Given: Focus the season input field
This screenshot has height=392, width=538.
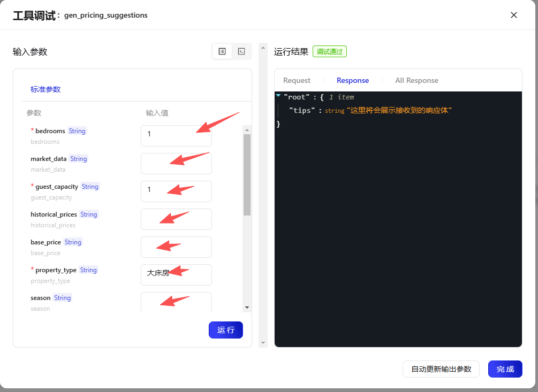Looking at the screenshot, I should coord(176,302).
